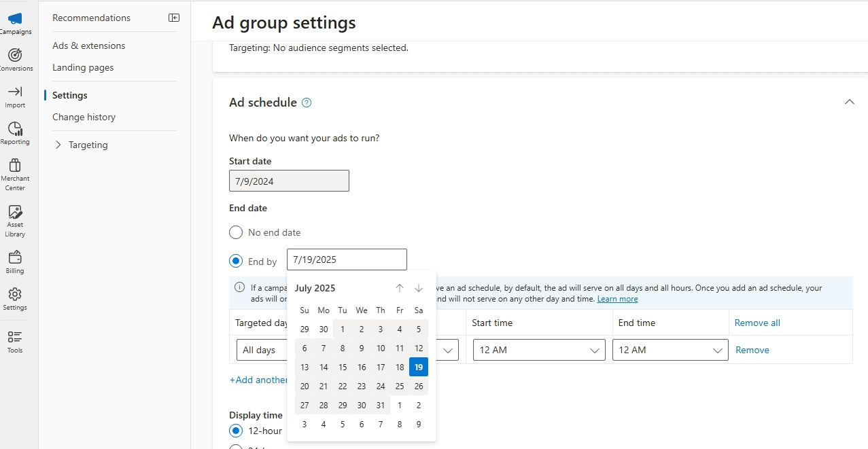The image size is (868, 449).
Task: Select the No end date option
Action: [236, 232]
